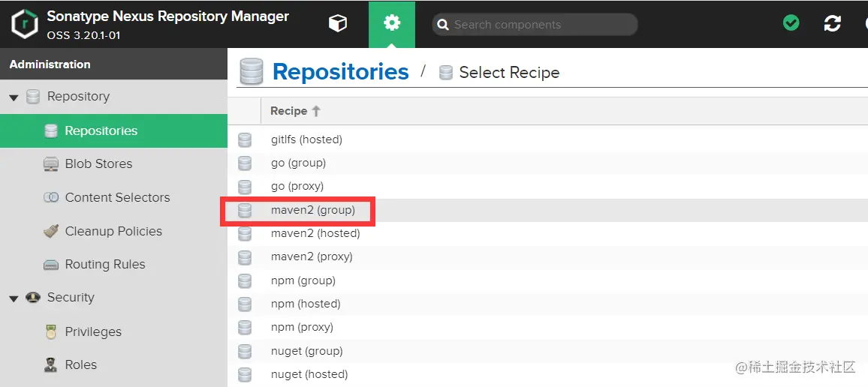Open Privileges in the sidebar

[93, 331]
